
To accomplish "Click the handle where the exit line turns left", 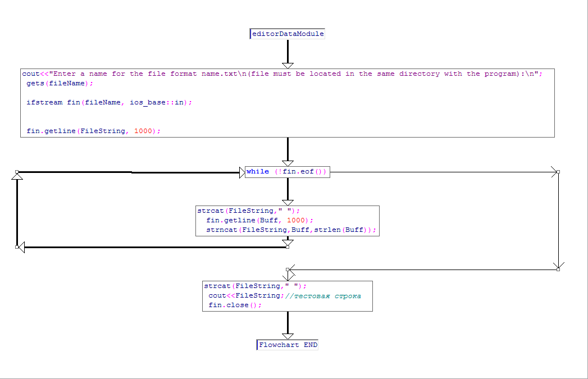I will pos(558,269).
